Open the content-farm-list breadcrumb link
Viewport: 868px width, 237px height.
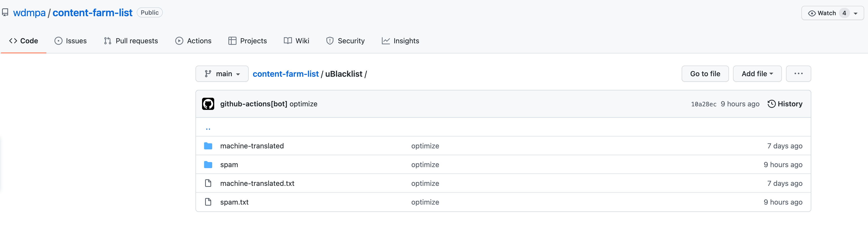285,74
